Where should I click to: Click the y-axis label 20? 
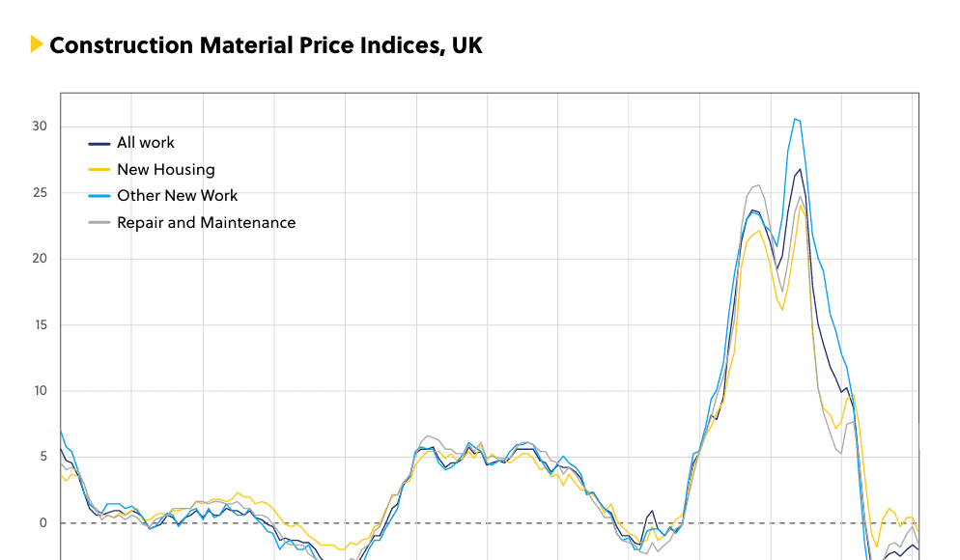tap(40, 259)
